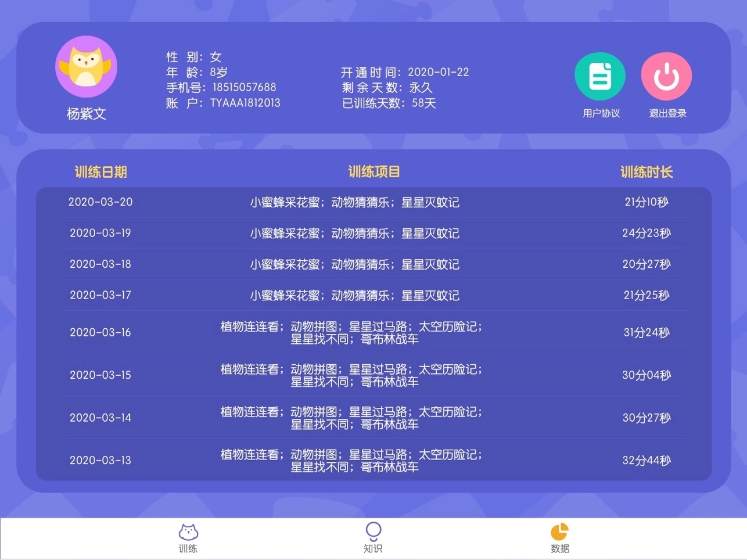747x560 pixels.
Task: Switch to the 训练 tab
Action: tap(187, 547)
